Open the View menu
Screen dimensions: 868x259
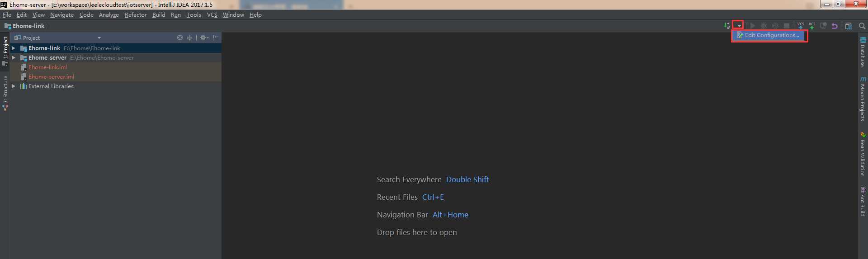point(38,15)
